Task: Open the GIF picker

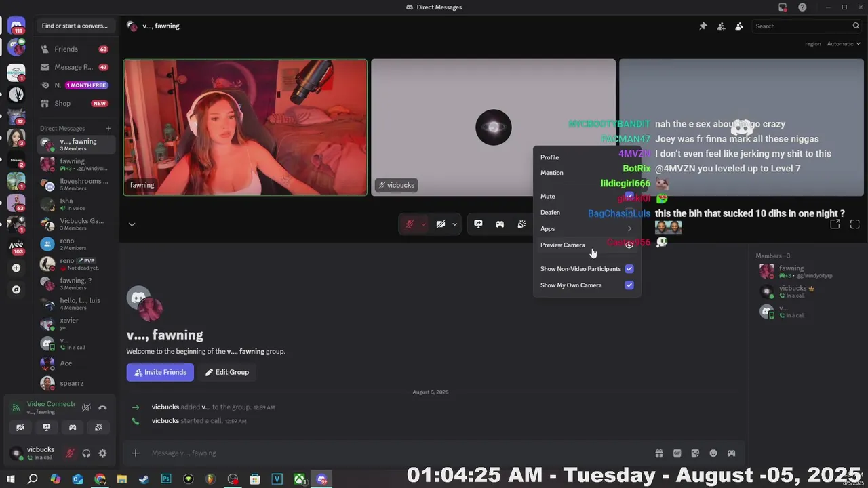Action: point(677,453)
